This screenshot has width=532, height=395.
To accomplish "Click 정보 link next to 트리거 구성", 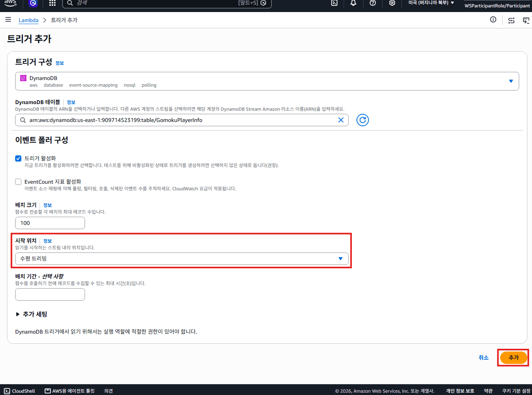I will (59, 63).
